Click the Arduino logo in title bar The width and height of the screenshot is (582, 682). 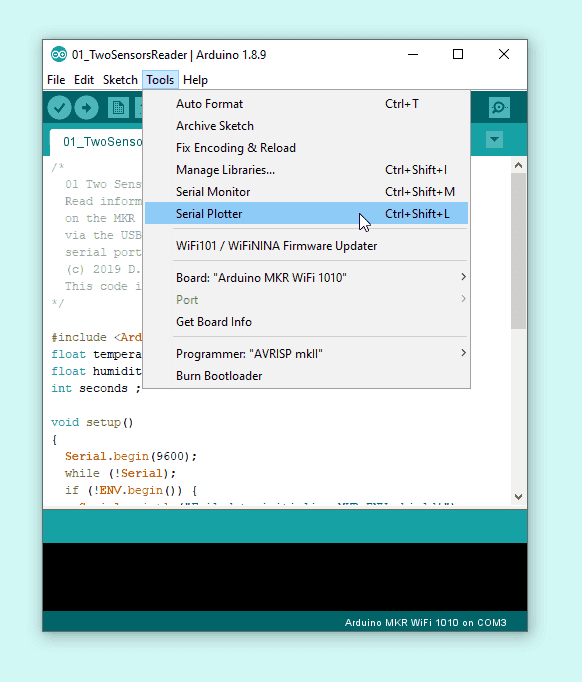click(59, 55)
